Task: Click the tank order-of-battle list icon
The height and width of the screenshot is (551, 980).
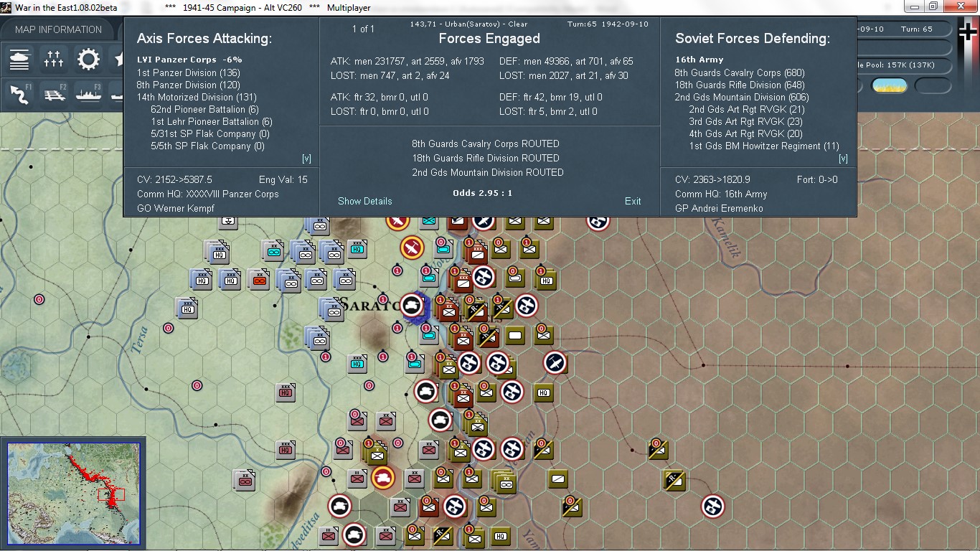Action: [20, 60]
